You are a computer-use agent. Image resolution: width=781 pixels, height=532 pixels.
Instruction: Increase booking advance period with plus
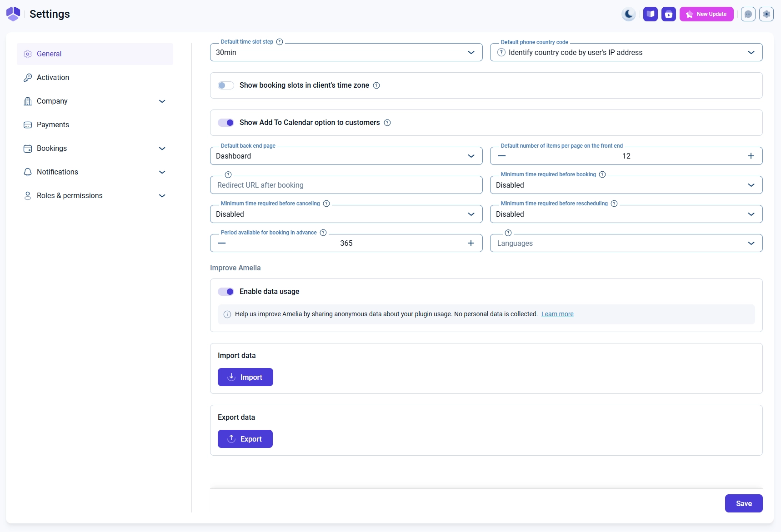click(x=471, y=243)
